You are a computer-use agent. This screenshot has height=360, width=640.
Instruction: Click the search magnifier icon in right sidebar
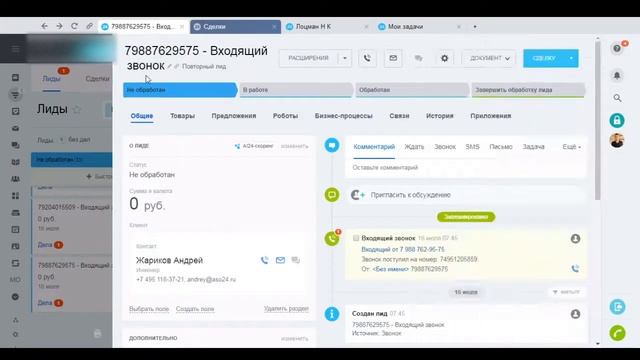(x=617, y=98)
